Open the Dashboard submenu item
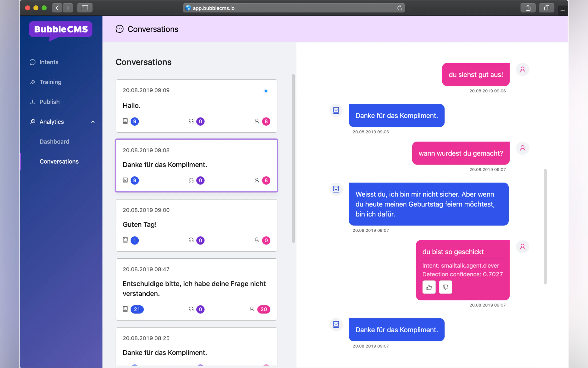The height and width of the screenshot is (368, 588). tap(54, 142)
